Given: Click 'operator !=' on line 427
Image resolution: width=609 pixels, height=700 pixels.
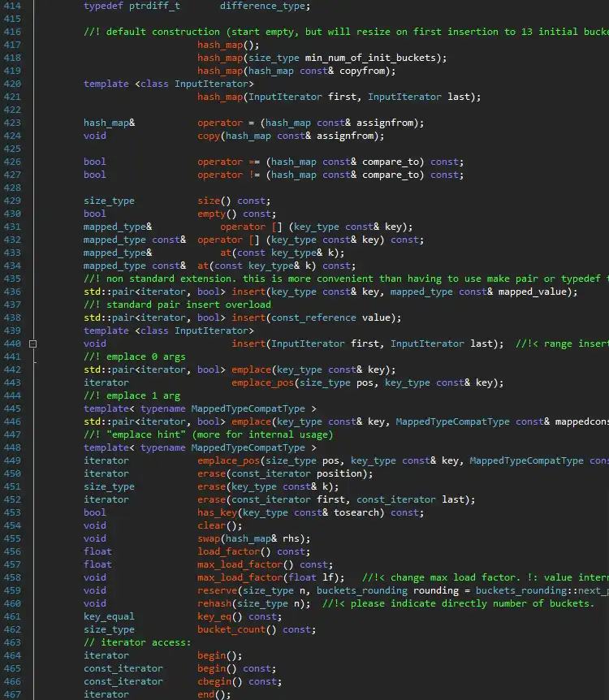Looking at the screenshot, I should point(228,175).
